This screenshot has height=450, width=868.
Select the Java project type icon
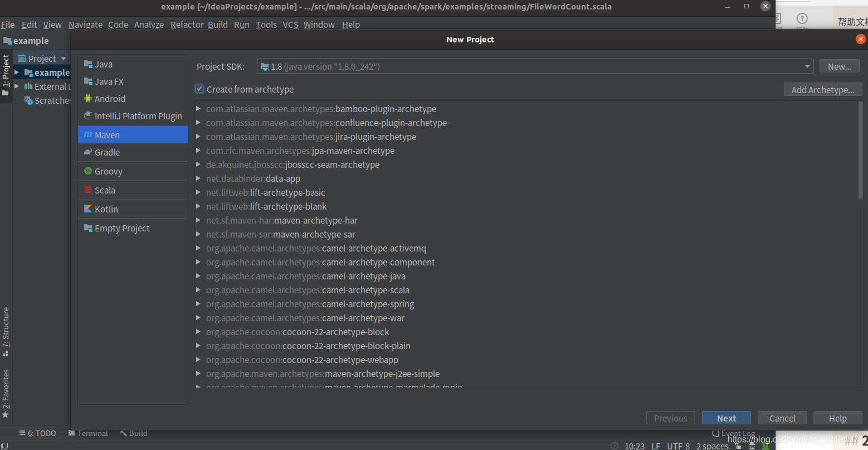tap(88, 64)
